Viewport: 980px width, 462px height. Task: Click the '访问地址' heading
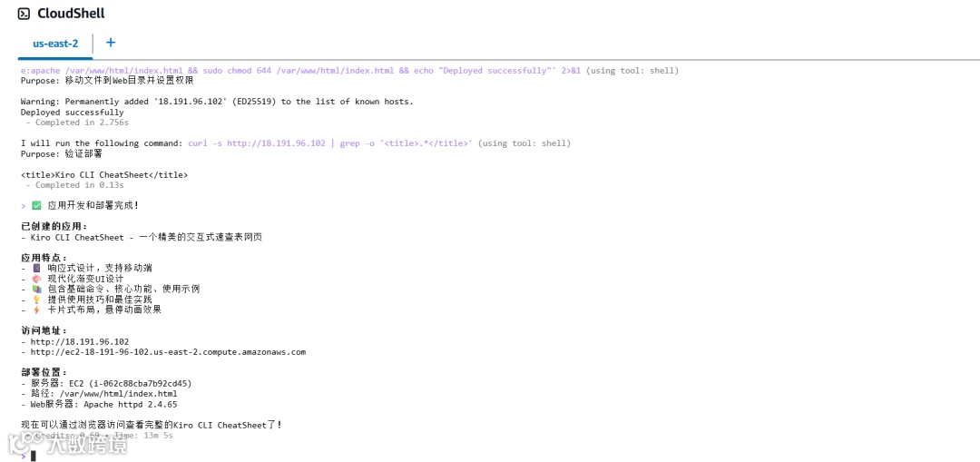[44, 330]
